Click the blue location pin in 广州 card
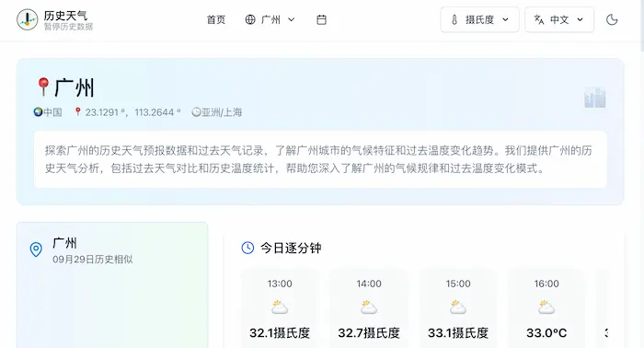This screenshot has height=348, width=644. click(x=36, y=249)
